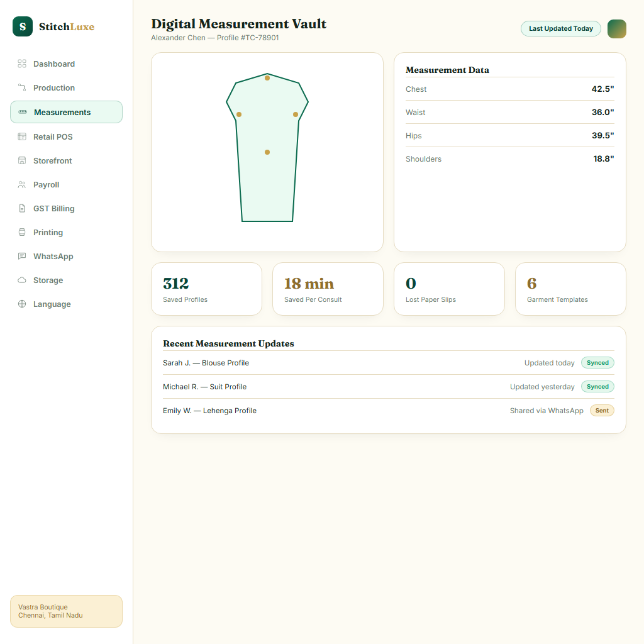Click the Digital Measurement Vault heading
The height and width of the screenshot is (644, 644).
[238, 24]
